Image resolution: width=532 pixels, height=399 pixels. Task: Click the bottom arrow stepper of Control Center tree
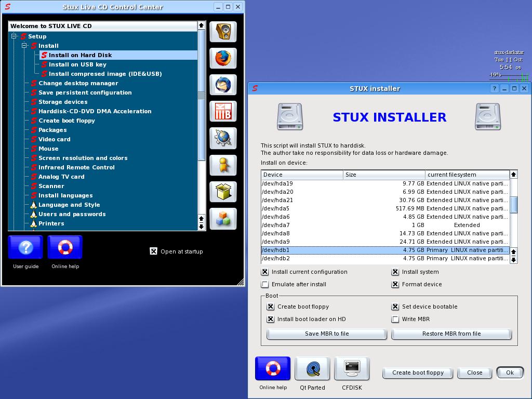[201, 227]
